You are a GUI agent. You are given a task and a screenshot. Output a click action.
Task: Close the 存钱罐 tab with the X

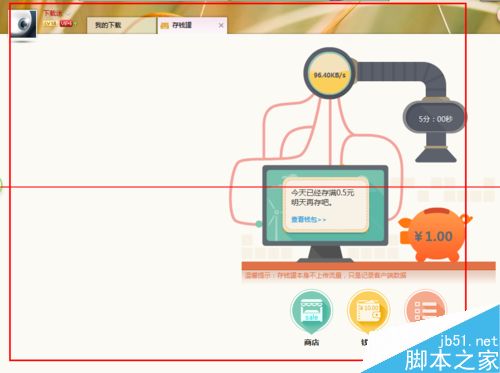(221, 25)
